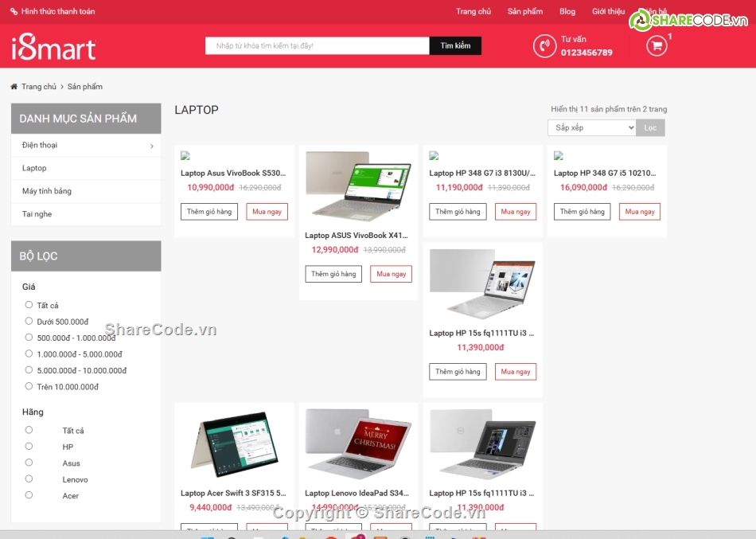Click Mua ngay for HP 348 G7 i5 10210
Viewport: 756px width, 539px height.
[640, 212]
